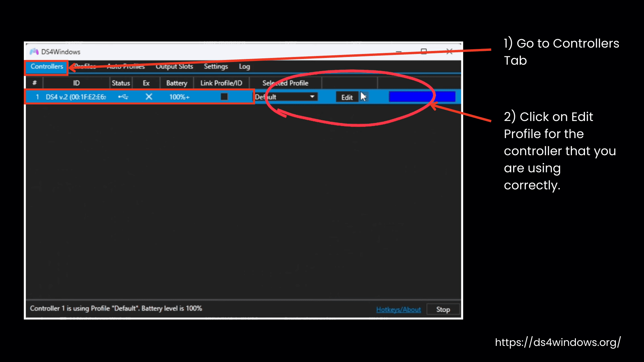Viewport: 644px width, 362px height.
Task: Open the Settings tab
Action: (216, 66)
